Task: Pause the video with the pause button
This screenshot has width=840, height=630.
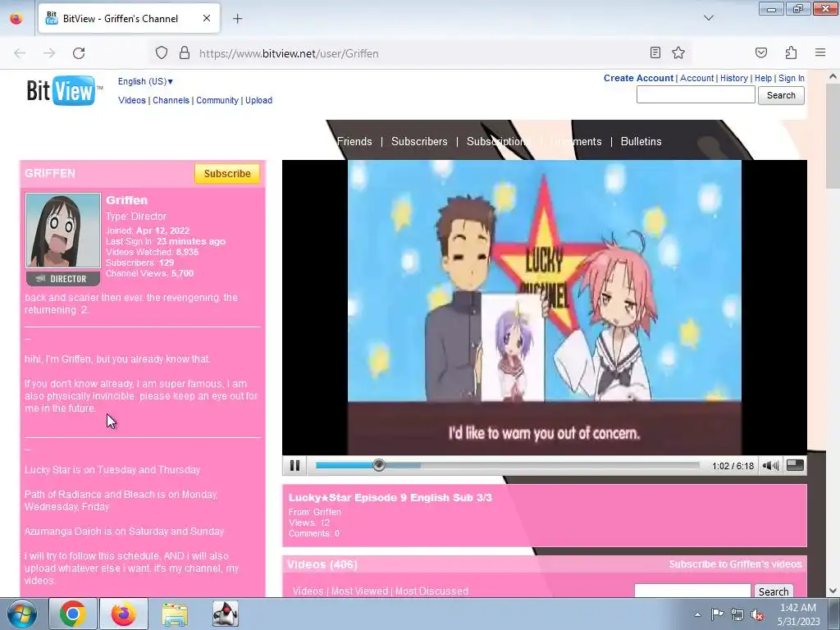Action: [294, 466]
